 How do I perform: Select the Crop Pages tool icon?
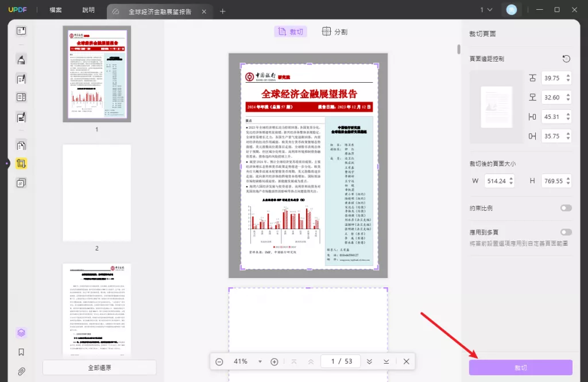(x=21, y=164)
